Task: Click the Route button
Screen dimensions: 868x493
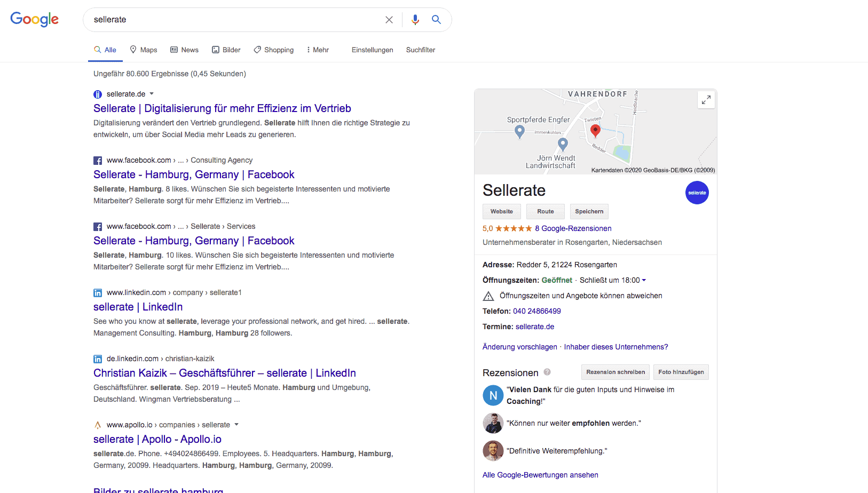Action: [546, 211]
